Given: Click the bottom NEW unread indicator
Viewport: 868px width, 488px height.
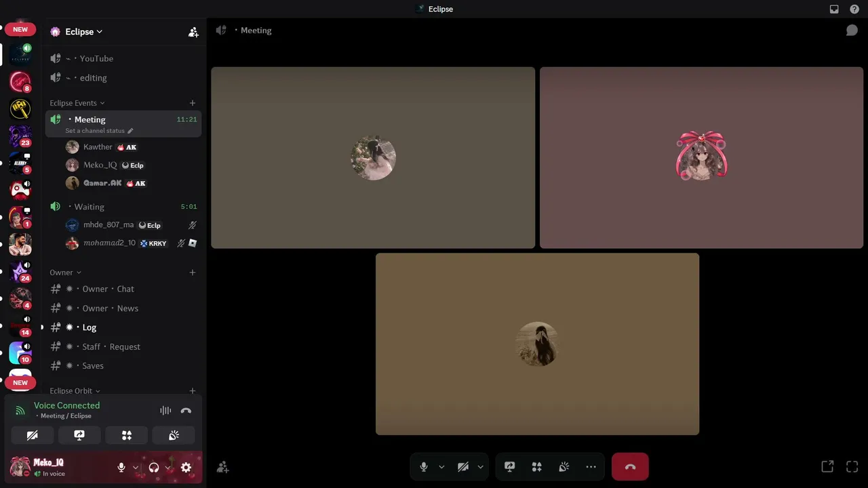Looking at the screenshot, I should 20,383.
